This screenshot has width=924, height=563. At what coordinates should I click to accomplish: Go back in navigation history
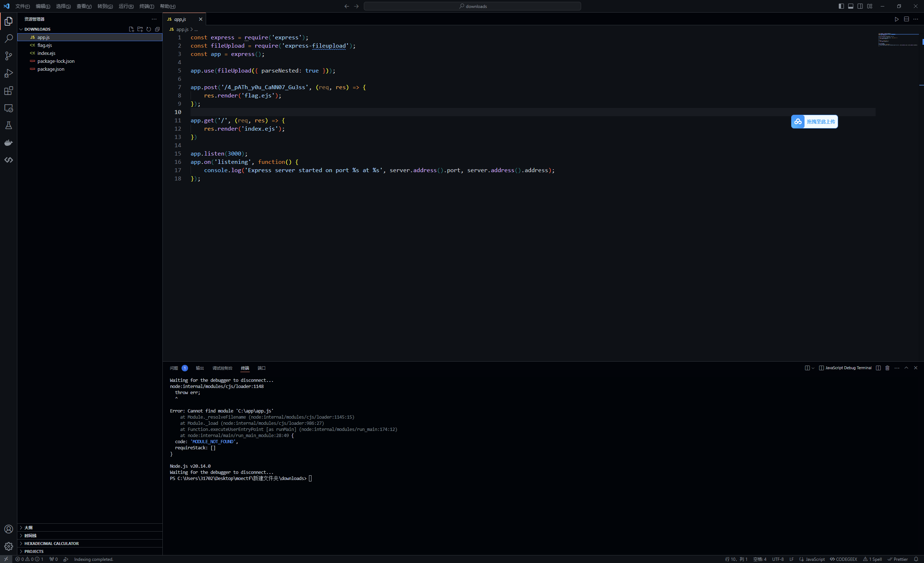point(346,6)
